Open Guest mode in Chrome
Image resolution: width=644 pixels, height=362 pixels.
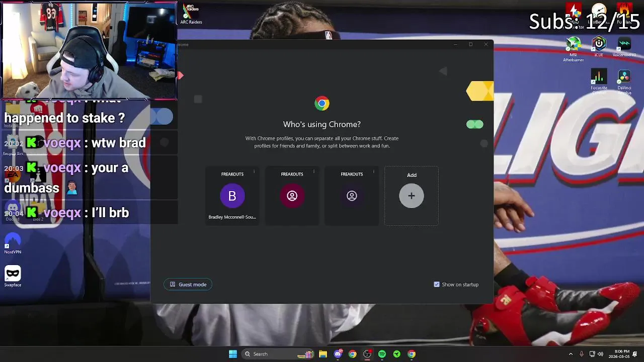188,285
